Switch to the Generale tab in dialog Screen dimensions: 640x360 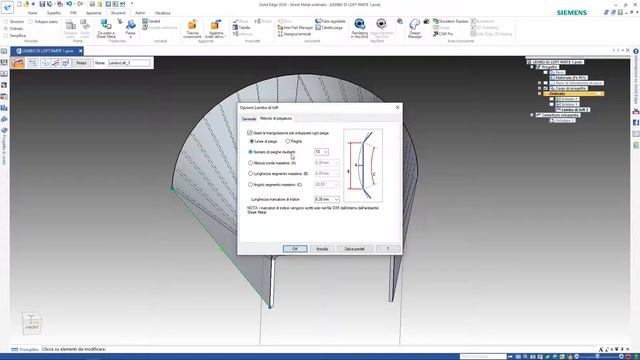[249, 119]
